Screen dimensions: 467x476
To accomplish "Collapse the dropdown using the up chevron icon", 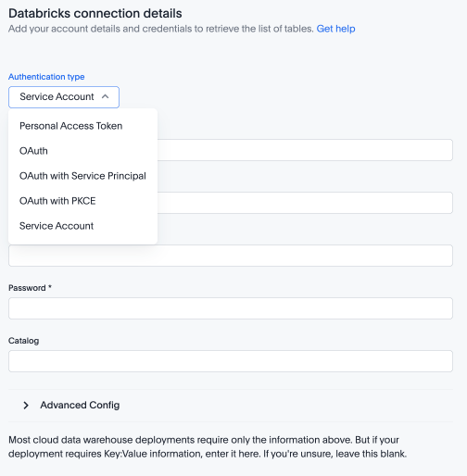I will click(105, 96).
